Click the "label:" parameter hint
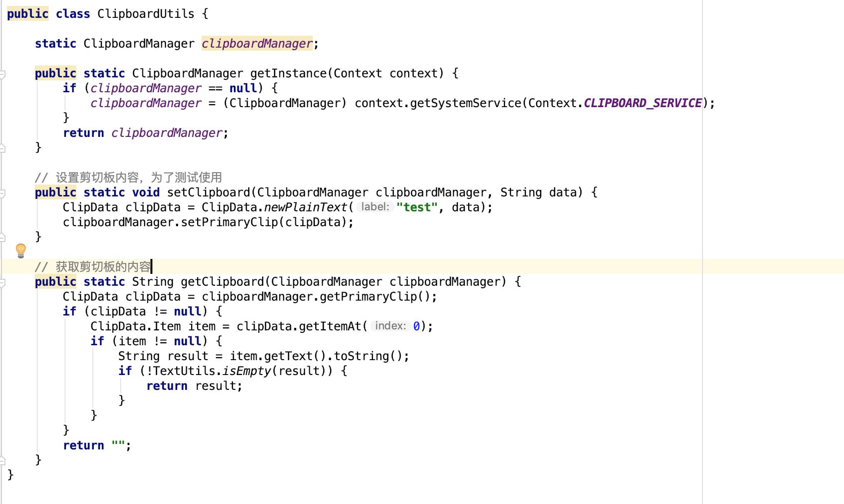The height and width of the screenshot is (504, 844). point(375,207)
